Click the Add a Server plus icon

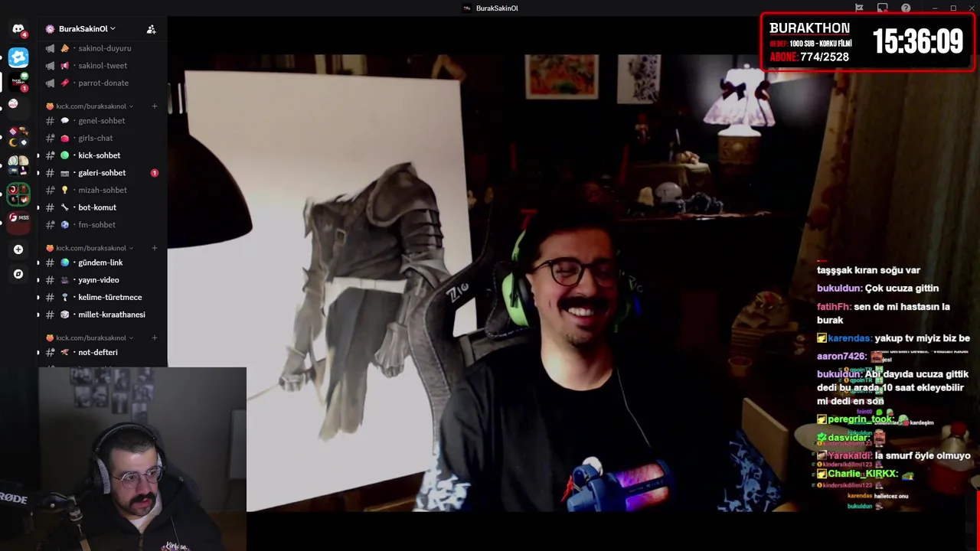tap(18, 249)
